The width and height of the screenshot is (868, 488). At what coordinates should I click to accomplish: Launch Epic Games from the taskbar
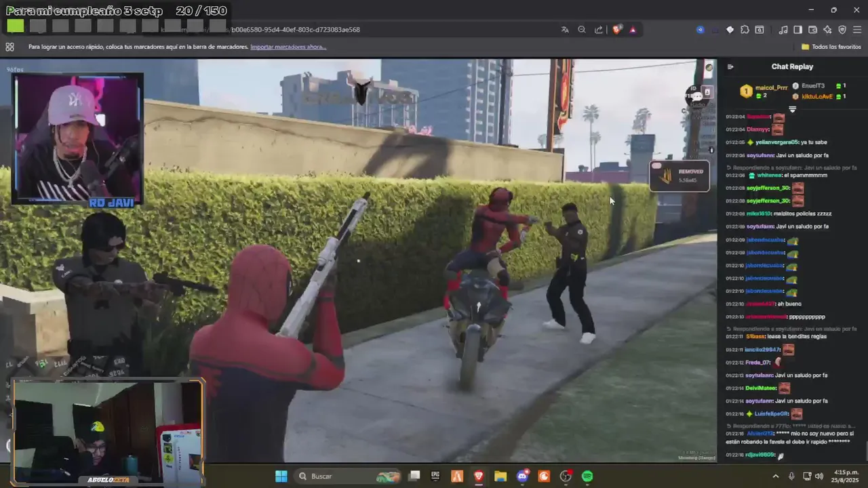point(435,476)
